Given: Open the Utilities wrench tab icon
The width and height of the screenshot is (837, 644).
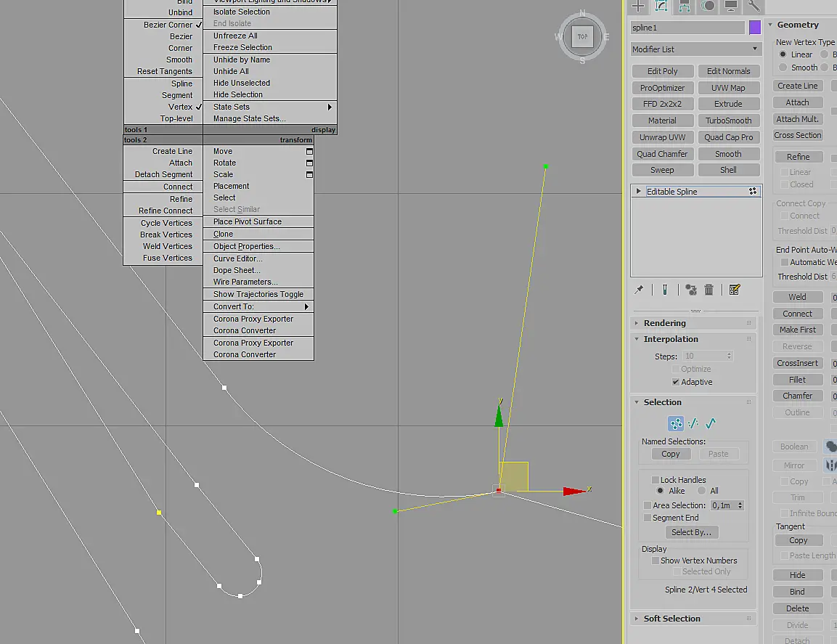Looking at the screenshot, I should pyautogui.click(x=754, y=6).
